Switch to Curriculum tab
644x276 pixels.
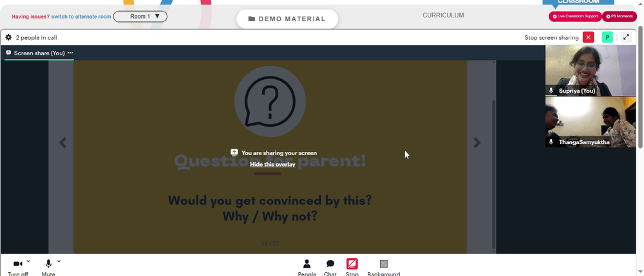pyautogui.click(x=443, y=15)
